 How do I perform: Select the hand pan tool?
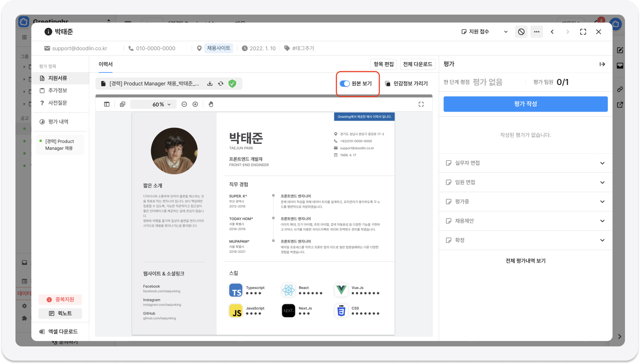[211, 104]
